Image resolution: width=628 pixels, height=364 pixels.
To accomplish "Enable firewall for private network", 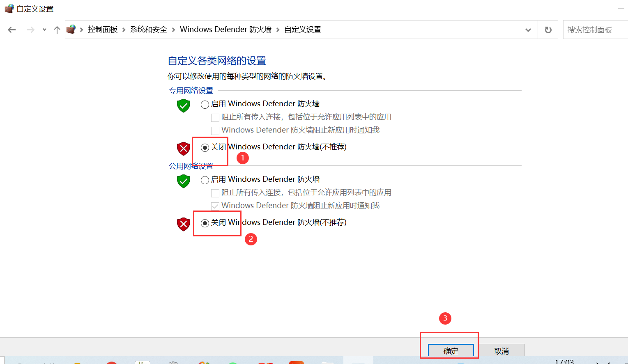I will (205, 104).
